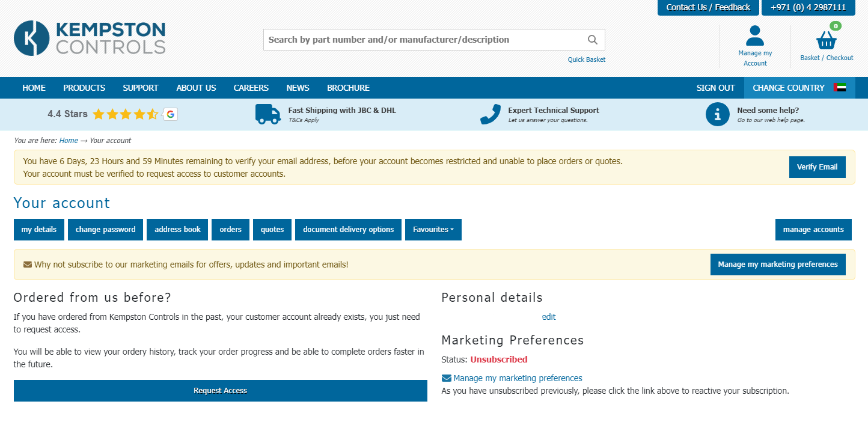
Task: Open the PRODUCTS menu
Action: point(84,88)
